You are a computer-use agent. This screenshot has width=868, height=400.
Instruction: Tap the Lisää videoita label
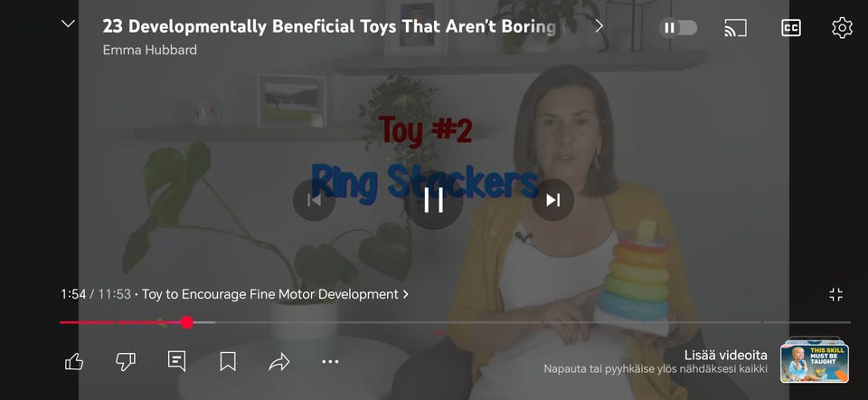pos(726,355)
